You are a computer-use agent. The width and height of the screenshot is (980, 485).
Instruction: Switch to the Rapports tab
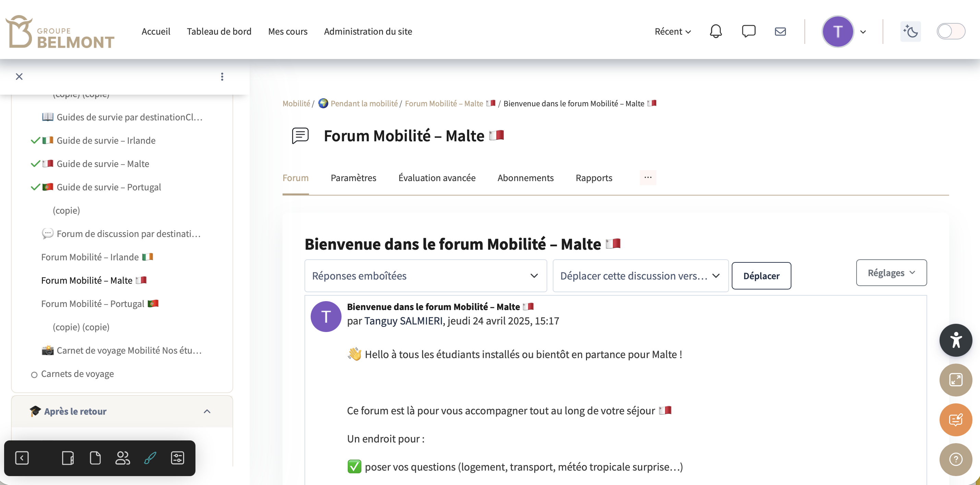coord(594,178)
